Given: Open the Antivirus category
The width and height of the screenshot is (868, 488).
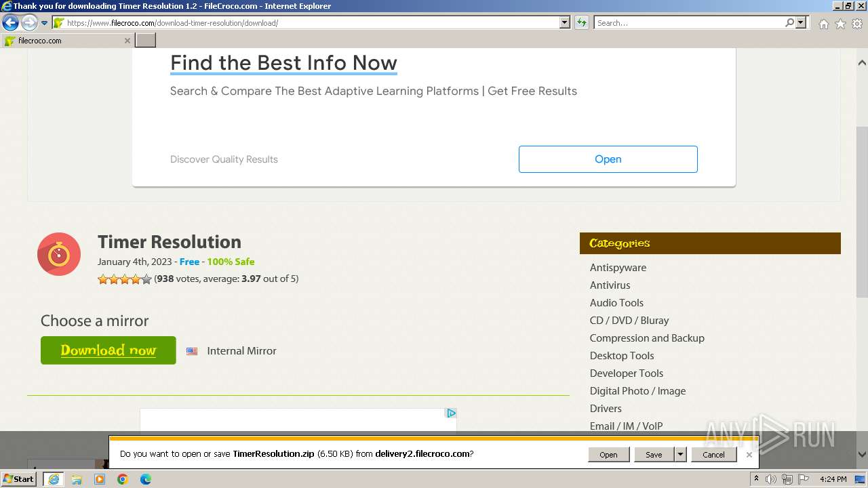Looking at the screenshot, I should (610, 285).
